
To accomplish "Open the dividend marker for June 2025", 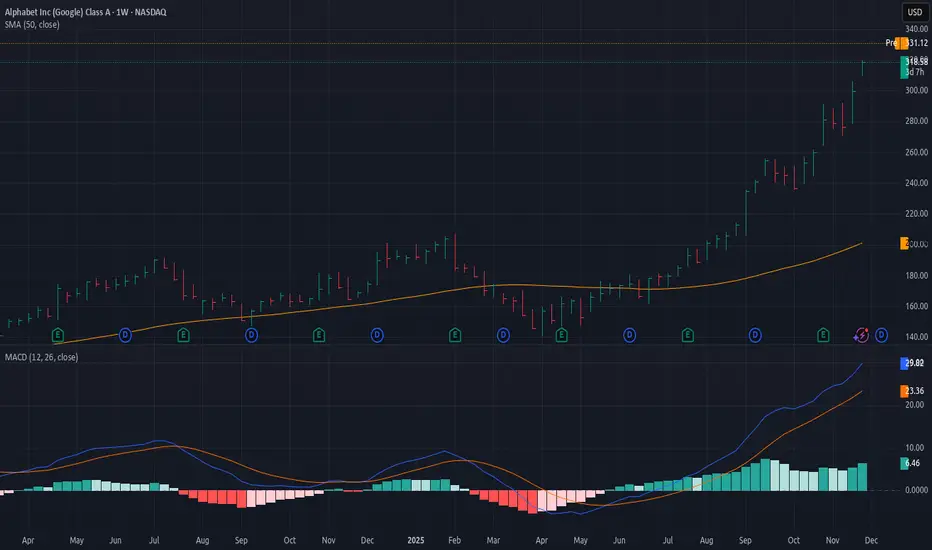I will pos(629,335).
